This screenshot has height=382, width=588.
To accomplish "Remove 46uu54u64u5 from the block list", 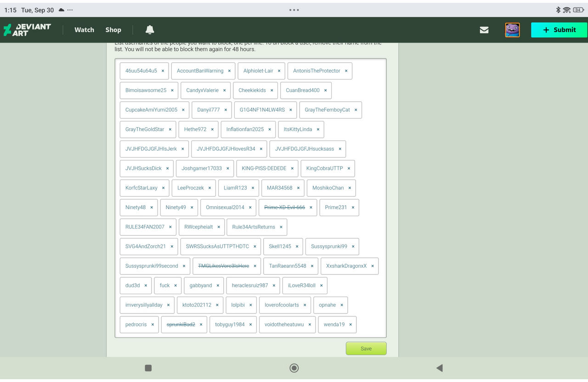I will [x=163, y=71].
